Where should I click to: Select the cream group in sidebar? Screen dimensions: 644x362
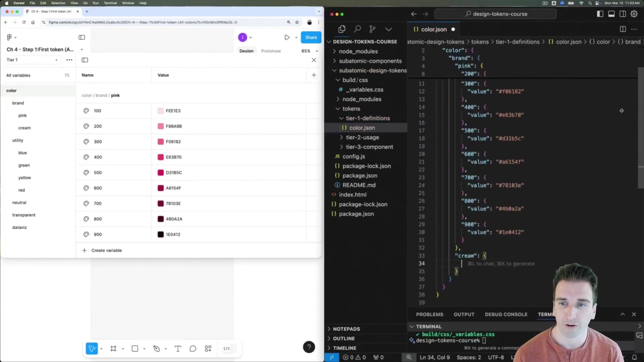24,128
